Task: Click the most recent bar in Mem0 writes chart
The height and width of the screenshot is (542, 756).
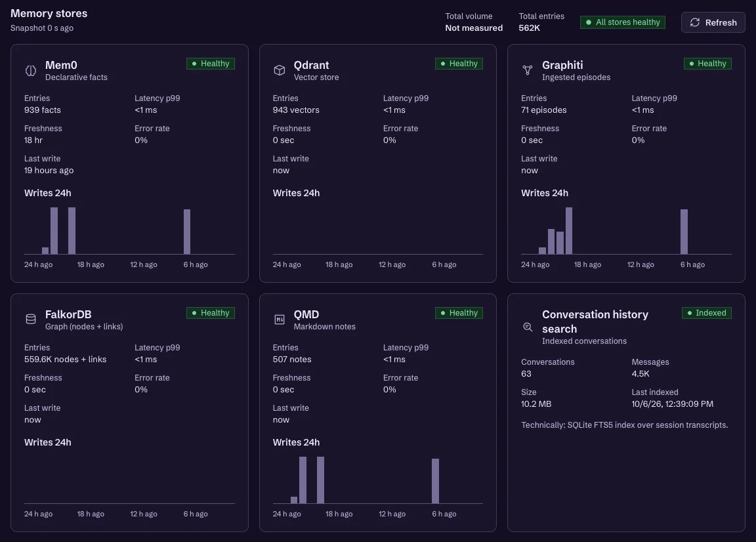Action: 187,232
